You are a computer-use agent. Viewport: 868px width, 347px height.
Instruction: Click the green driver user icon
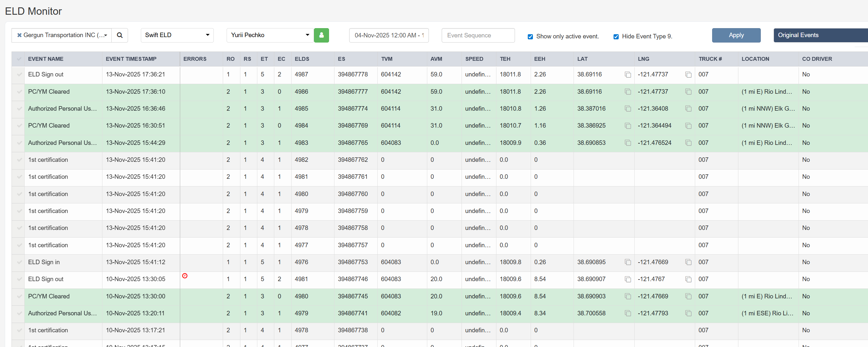coord(321,35)
